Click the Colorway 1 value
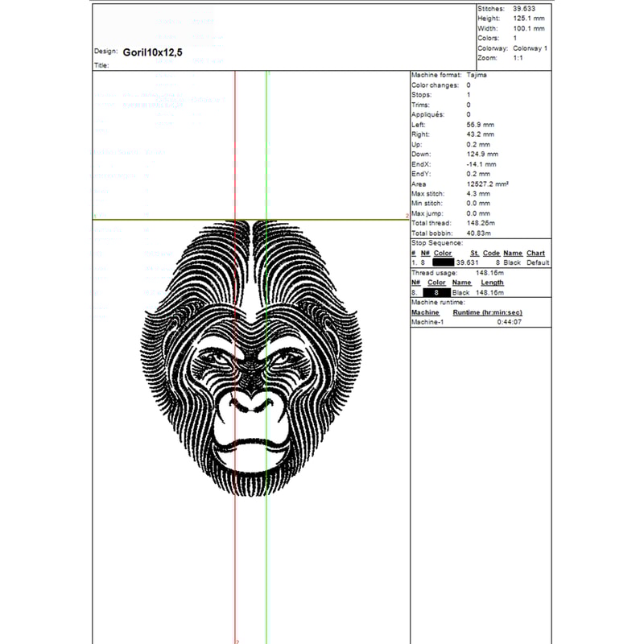This screenshot has height=644, width=644. coord(529,48)
